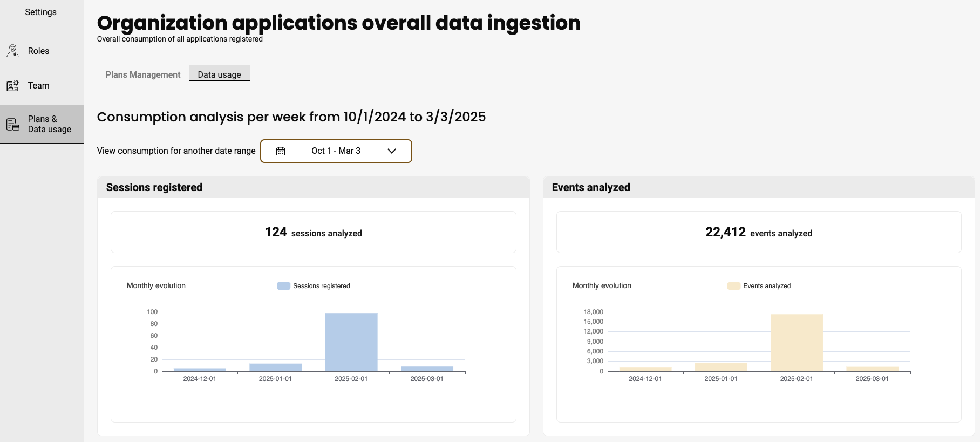980x442 pixels.
Task: Click the Team members icon
Action: point(13,86)
